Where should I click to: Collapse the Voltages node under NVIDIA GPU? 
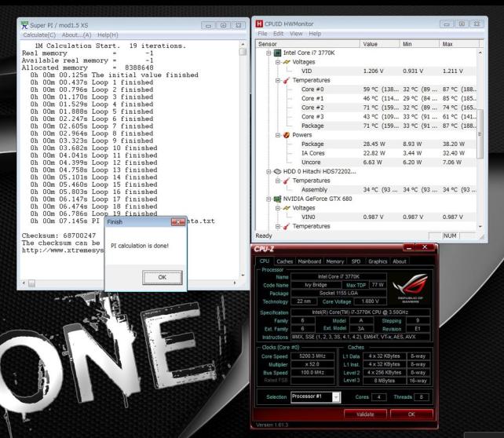278,208
